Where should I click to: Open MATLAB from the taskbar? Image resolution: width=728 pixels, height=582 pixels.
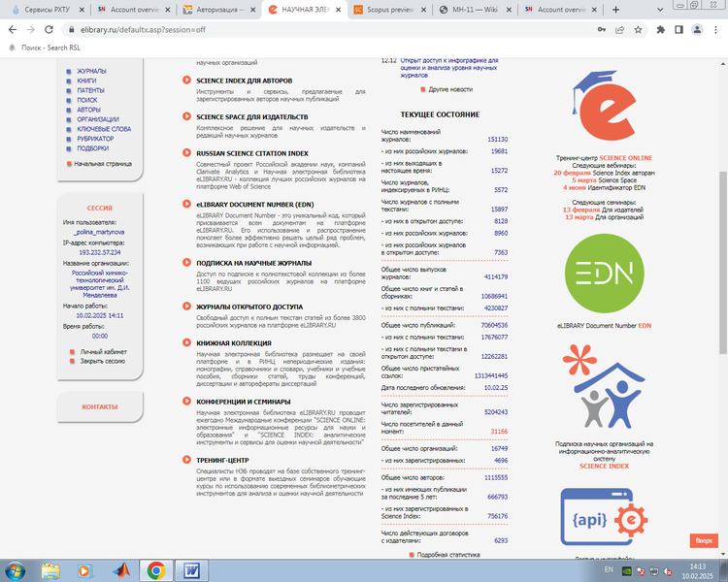[121, 569]
